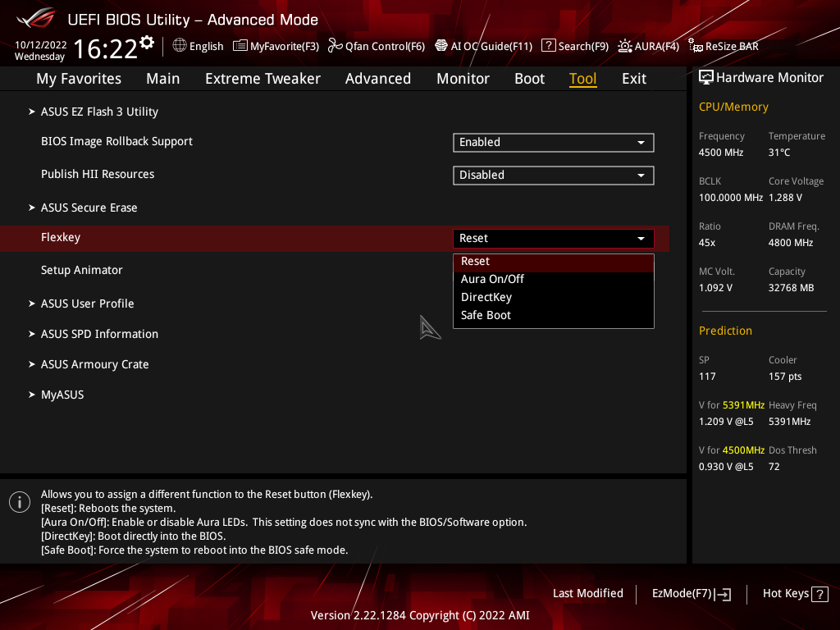The height and width of the screenshot is (630, 840).
Task: Click the 4500 MHz frequency value
Action: 721,153
